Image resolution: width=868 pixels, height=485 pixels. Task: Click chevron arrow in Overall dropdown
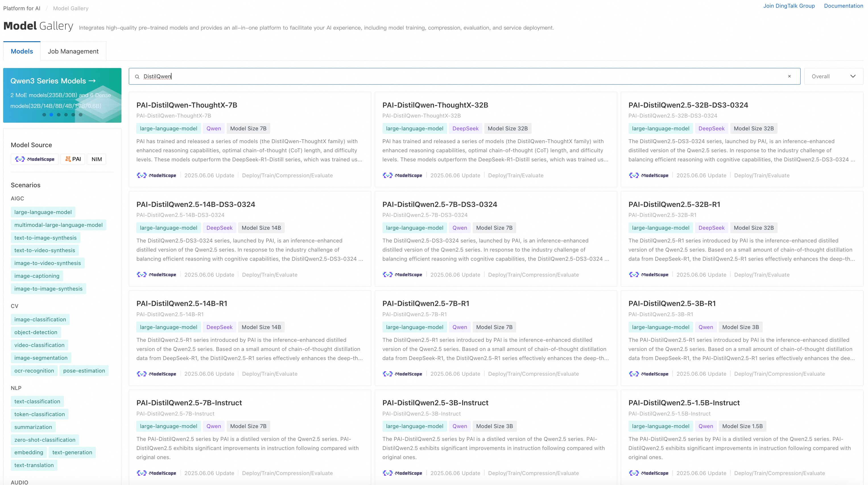coord(853,76)
